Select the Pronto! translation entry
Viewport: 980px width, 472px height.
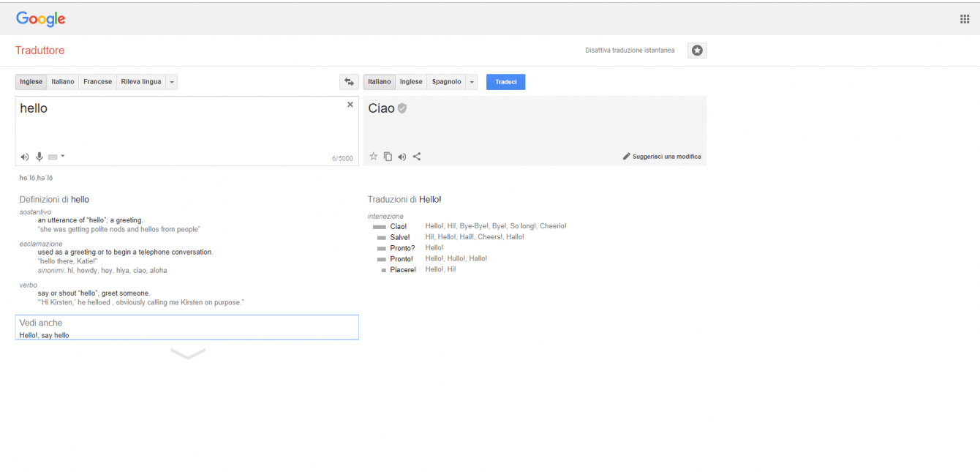coord(402,259)
